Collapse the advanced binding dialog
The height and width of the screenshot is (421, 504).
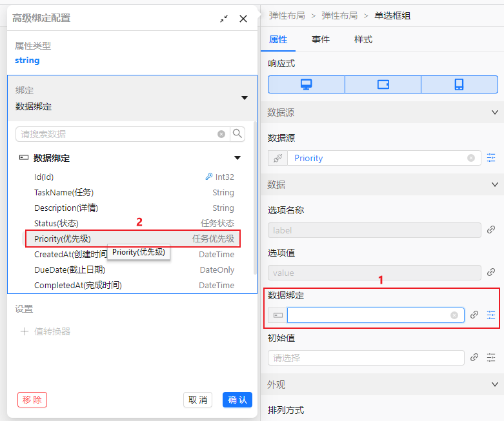coord(224,19)
